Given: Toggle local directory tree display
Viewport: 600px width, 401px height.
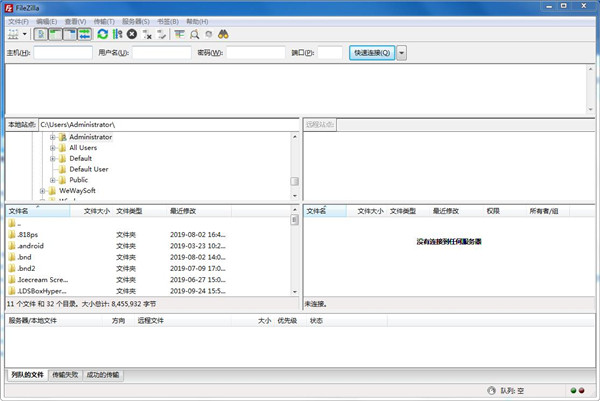Looking at the screenshot, I should pyautogui.click(x=55, y=34).
